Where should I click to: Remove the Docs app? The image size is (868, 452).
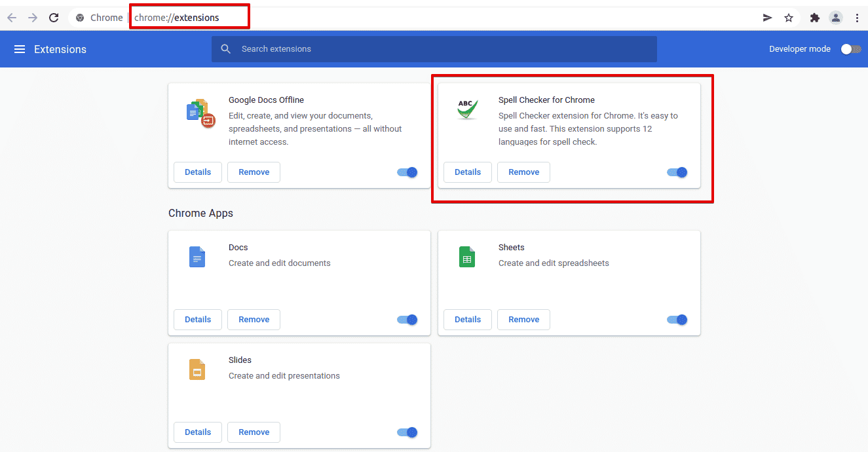point(254,320)
